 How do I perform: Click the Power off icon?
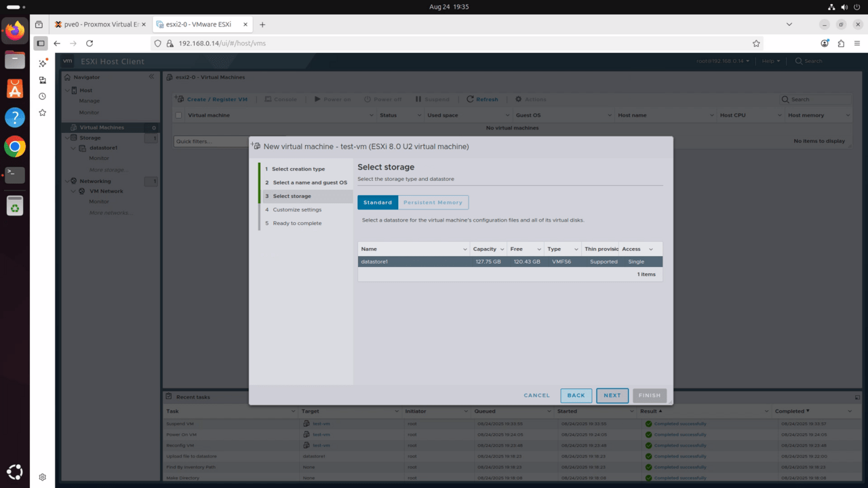click(368, 99)
